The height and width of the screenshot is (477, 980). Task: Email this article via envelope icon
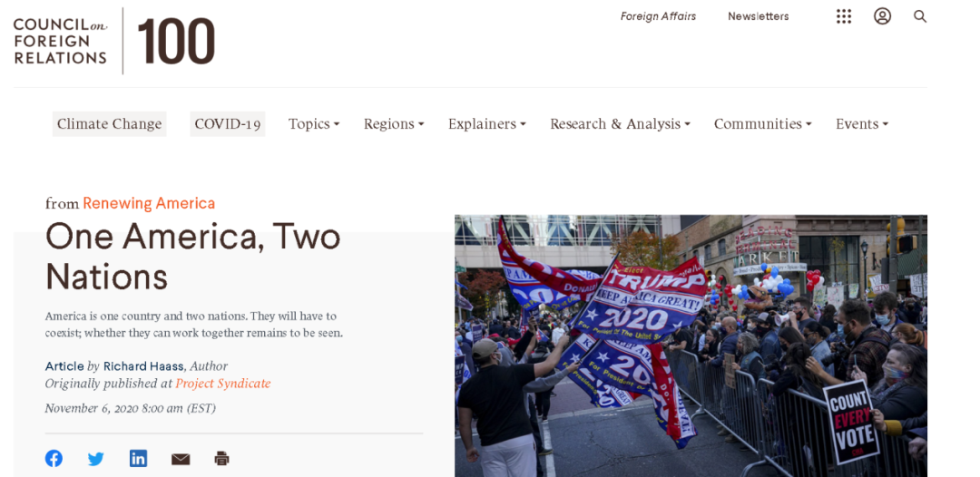[x=181, y=460]
